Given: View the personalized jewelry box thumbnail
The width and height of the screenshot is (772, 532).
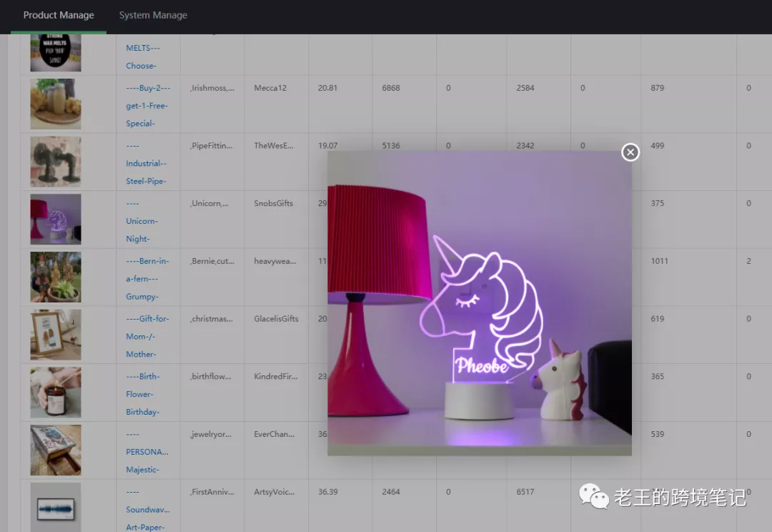Looking at the screenshot, I should (x=56, y=450).
